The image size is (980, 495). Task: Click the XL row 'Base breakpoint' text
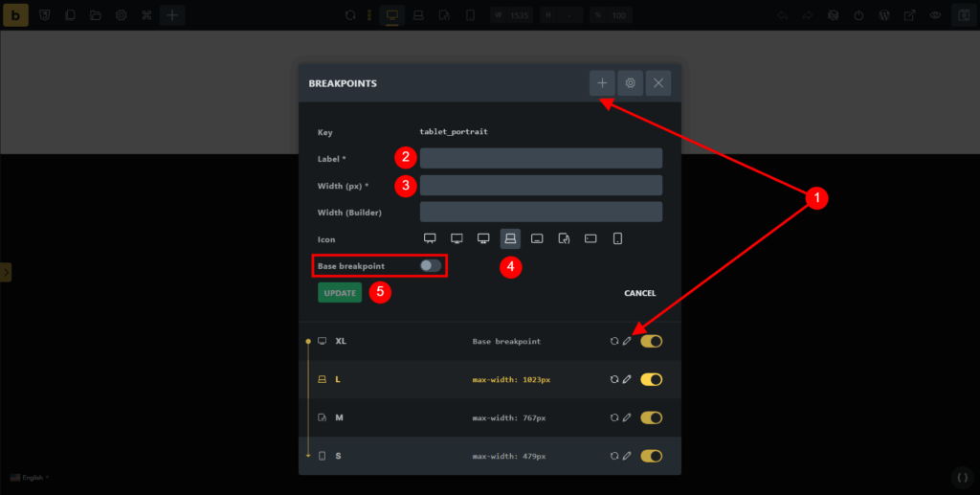click(506, 341)
